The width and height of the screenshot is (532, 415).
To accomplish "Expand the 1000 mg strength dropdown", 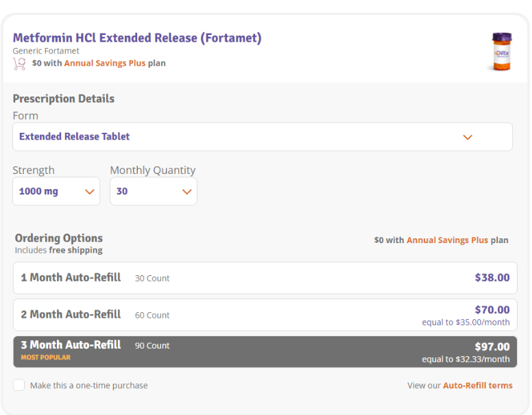I will pos(56,192).
